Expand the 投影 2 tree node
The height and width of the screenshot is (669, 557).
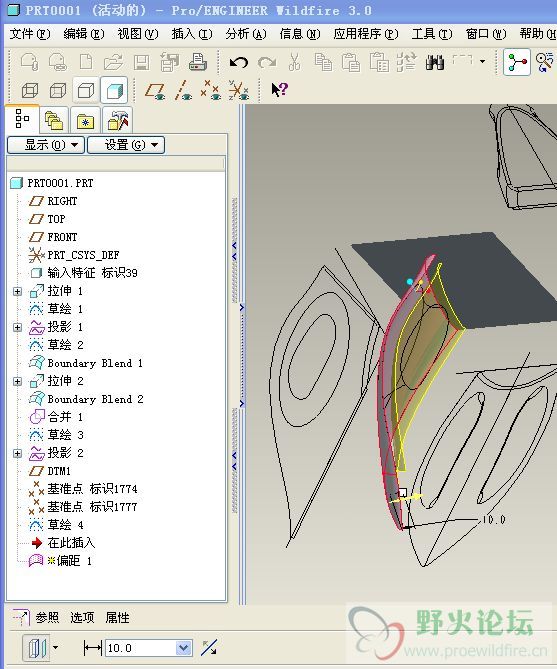point(17,453)
